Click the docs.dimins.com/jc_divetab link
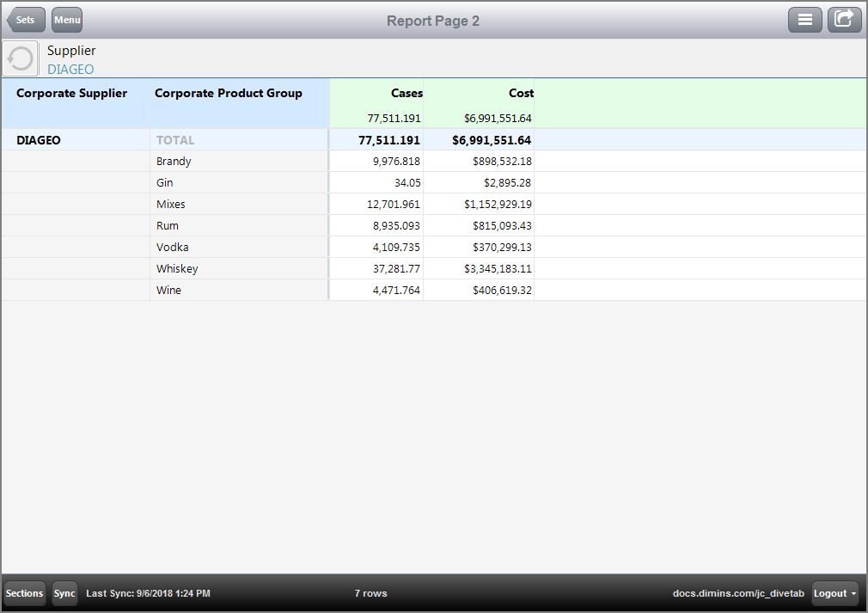This screenshot has width=868, height=613. click(x=738, y=593)
